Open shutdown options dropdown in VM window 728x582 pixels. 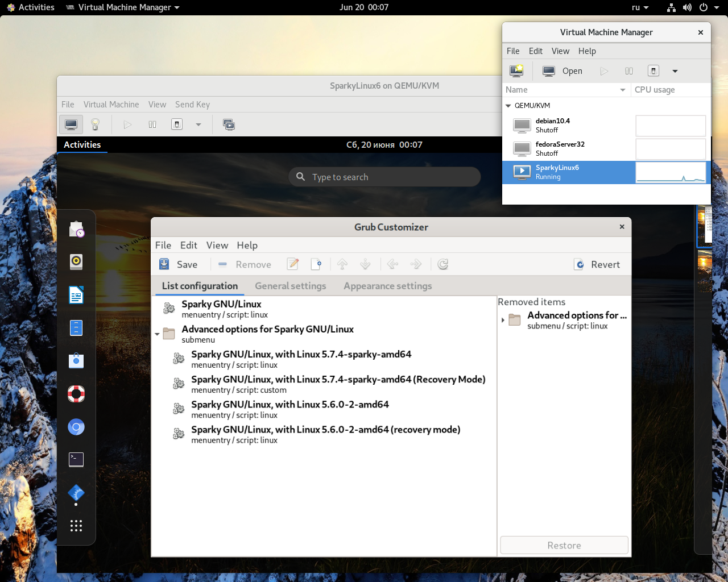coord(198,124)
